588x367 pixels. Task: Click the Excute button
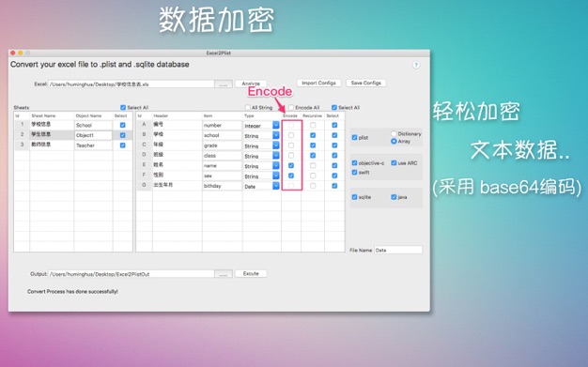251,274
